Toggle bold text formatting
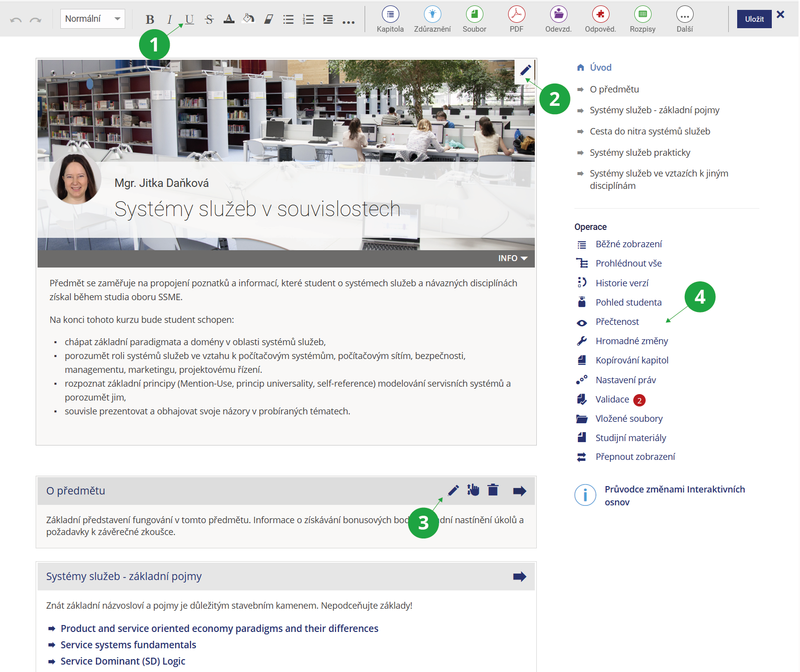Viewport: 800px width, 672px height. [x=150, y=19]
